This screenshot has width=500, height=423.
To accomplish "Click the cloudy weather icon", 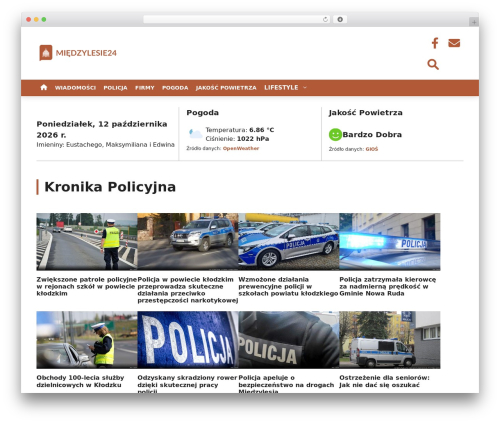I will pyautogui.click(x=195, y=134).
